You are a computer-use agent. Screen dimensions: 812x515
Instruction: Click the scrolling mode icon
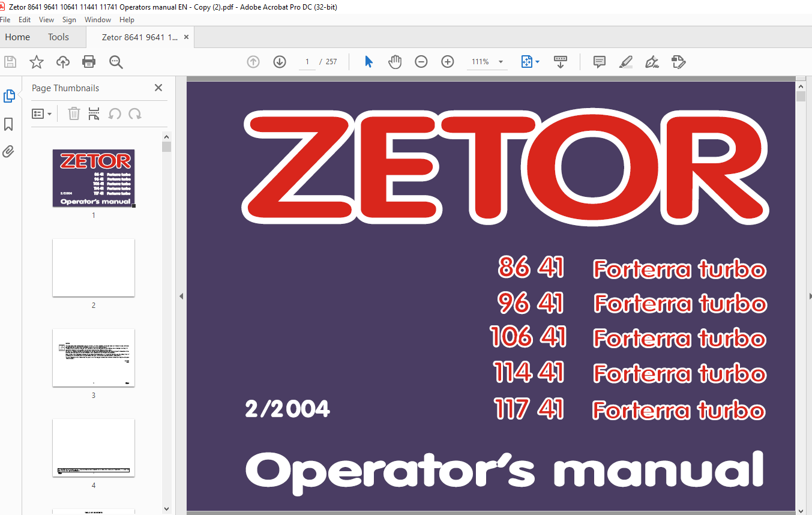[x=561, y=62]
